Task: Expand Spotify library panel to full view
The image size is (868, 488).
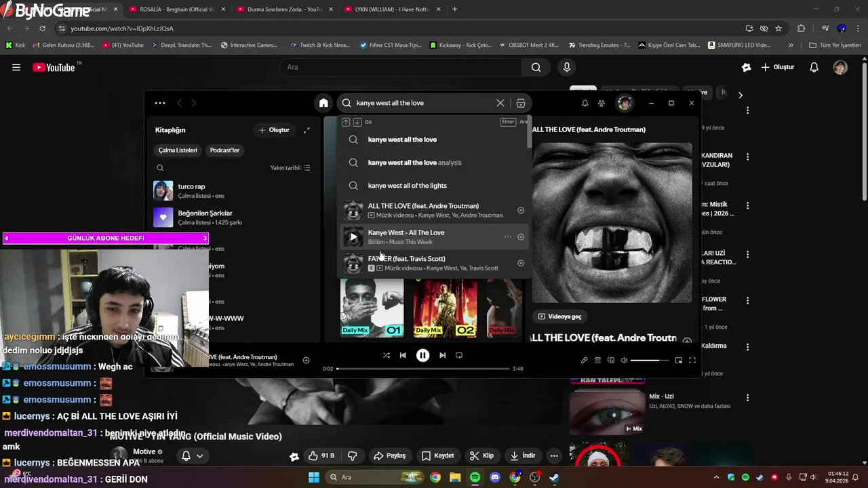Action: coord(307,130)
